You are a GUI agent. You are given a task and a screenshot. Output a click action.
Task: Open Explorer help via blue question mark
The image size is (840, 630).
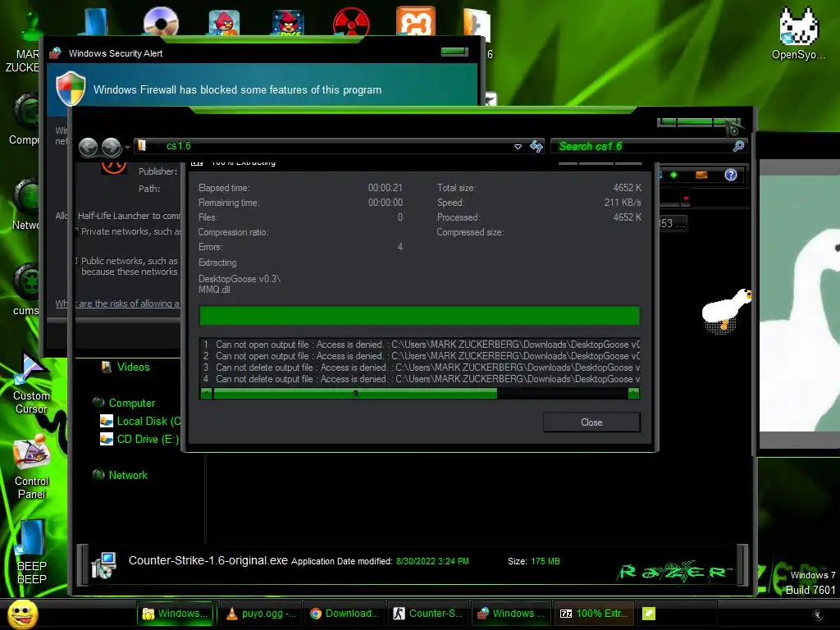(x=731, y=175)
